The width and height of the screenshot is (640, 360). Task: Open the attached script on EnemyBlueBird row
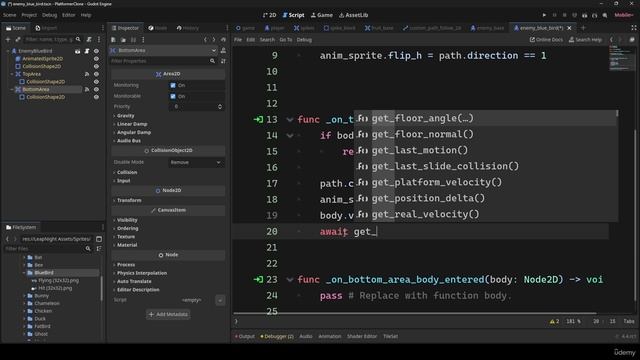tap(87, 51)
